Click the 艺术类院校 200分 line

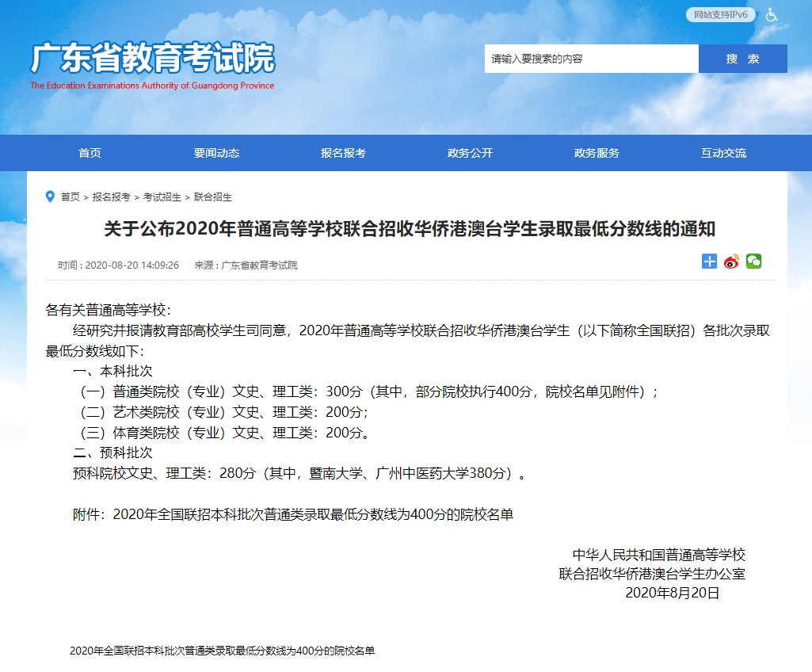point(223,412)
